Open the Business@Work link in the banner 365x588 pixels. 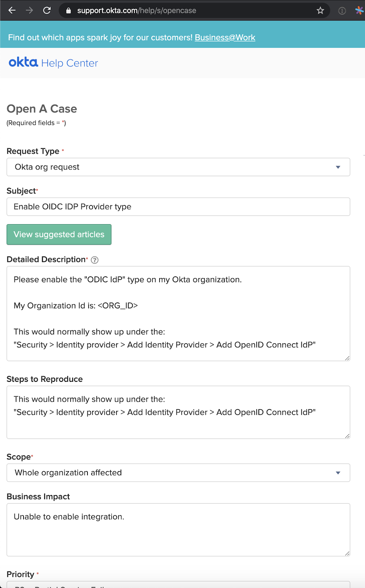[225, 37]
